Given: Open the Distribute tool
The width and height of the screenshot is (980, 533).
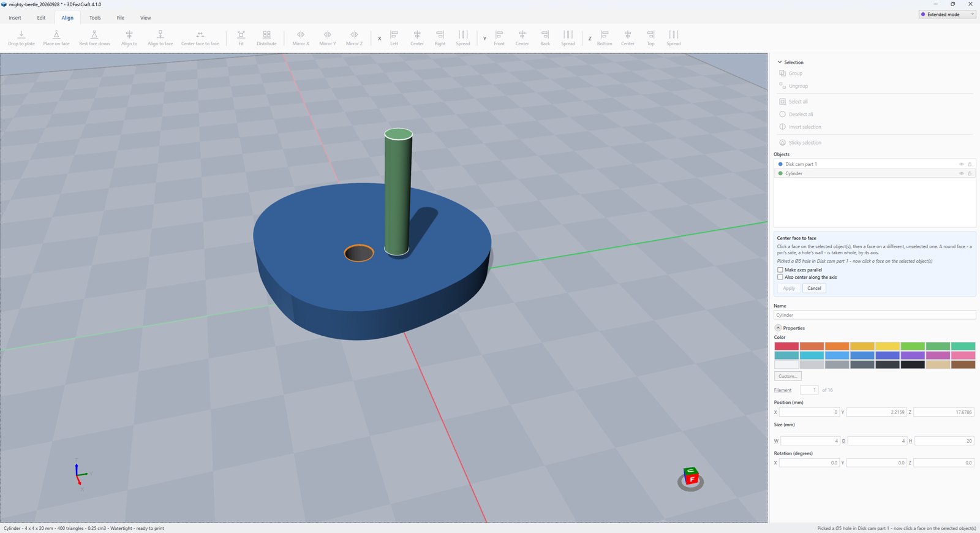Looking at the screenshot, I should coord(266,38).
